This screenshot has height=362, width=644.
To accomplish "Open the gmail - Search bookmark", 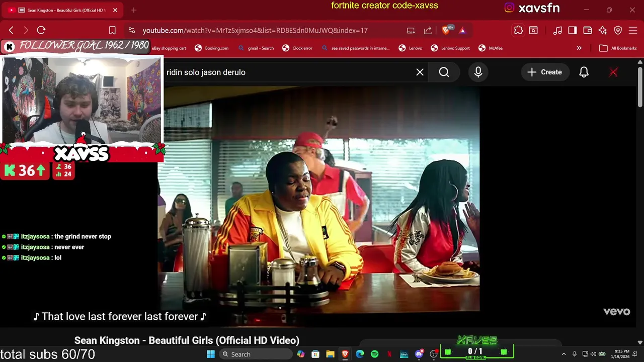I will 256,48.
